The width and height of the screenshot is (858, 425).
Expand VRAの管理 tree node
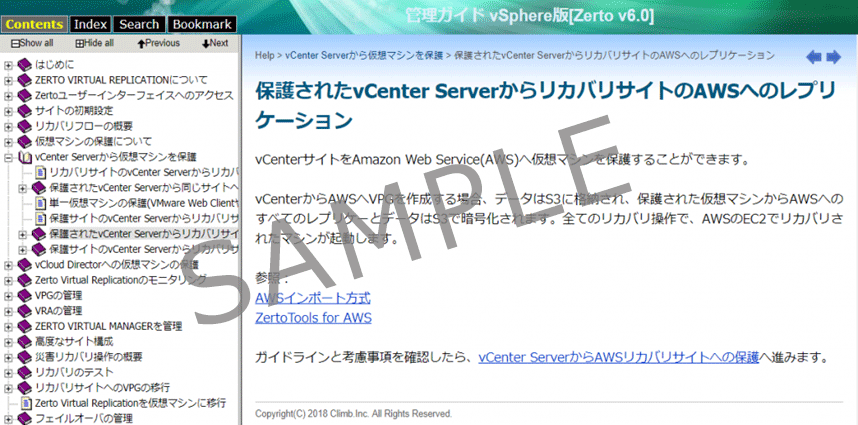8,311
